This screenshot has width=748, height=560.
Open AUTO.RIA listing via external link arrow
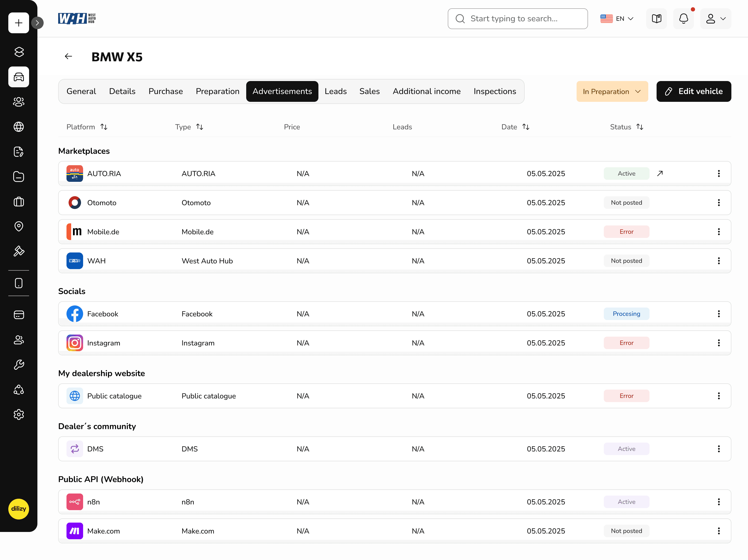[660, 173]
